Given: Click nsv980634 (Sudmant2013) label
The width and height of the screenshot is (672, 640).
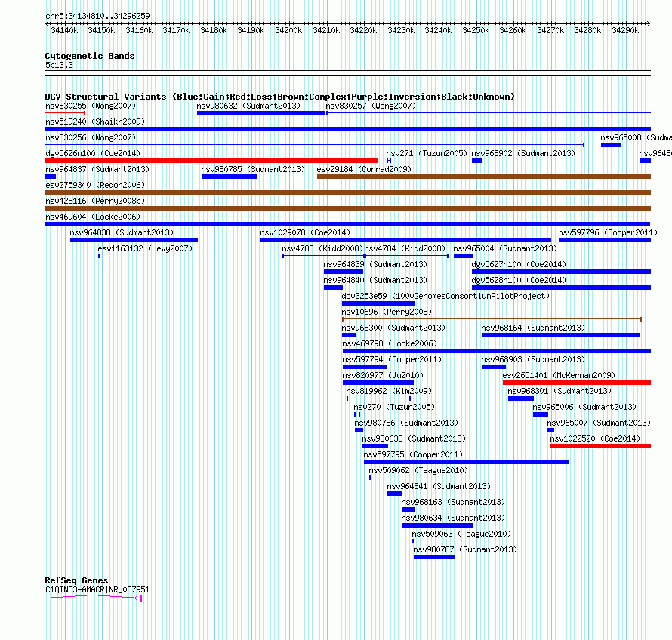Looking at the screenshot, I should [x=453, y=518].
